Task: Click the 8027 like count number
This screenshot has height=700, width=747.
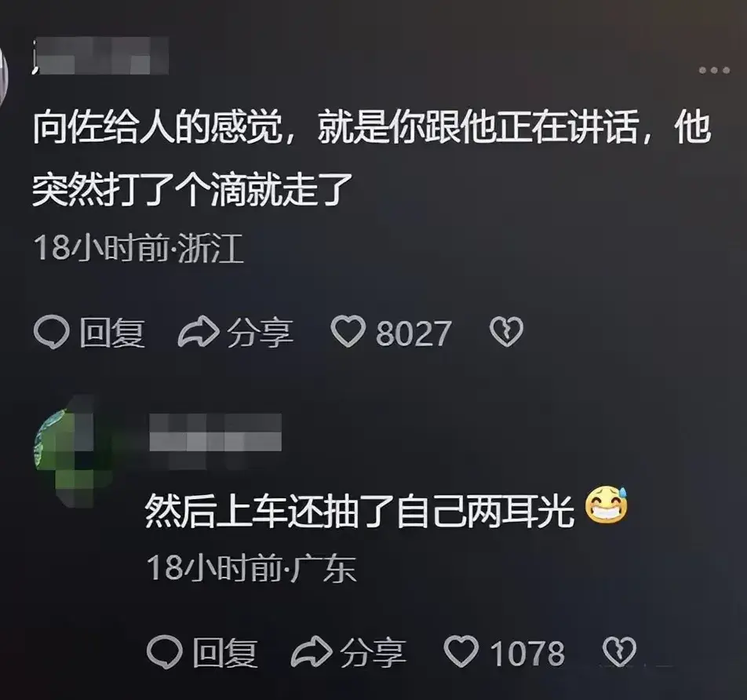Action: 413,334
